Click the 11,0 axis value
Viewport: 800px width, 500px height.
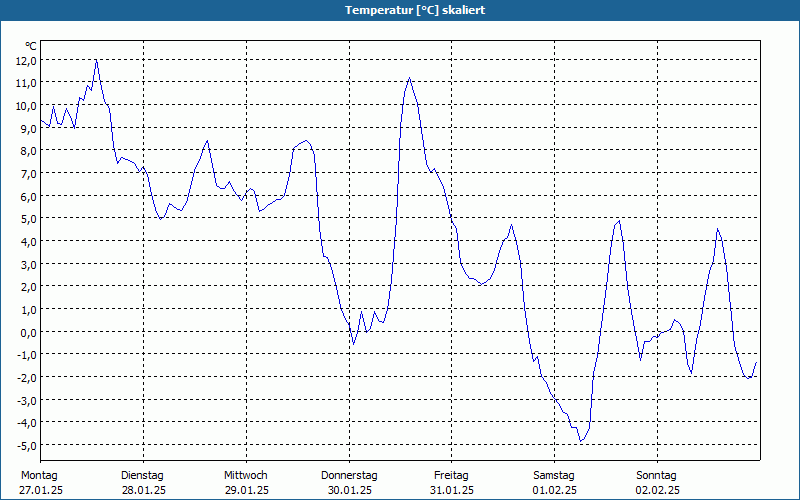click(27, 83)
